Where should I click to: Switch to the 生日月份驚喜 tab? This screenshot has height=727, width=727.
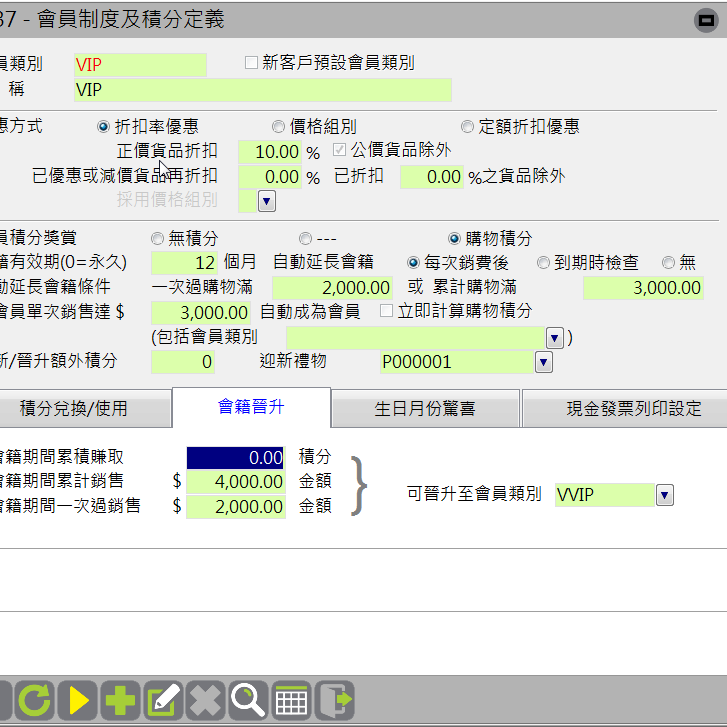[x=425, y=409]
